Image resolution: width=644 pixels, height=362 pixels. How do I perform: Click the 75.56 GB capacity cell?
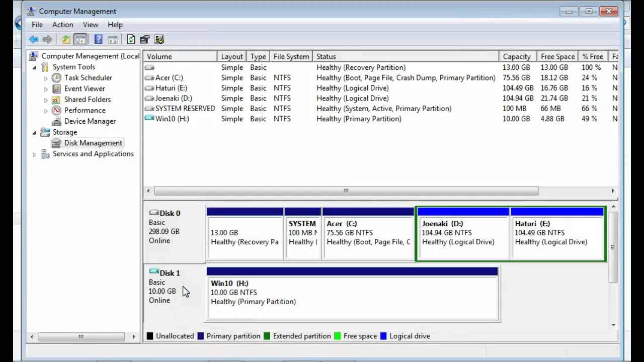click(x=516, y=78)
